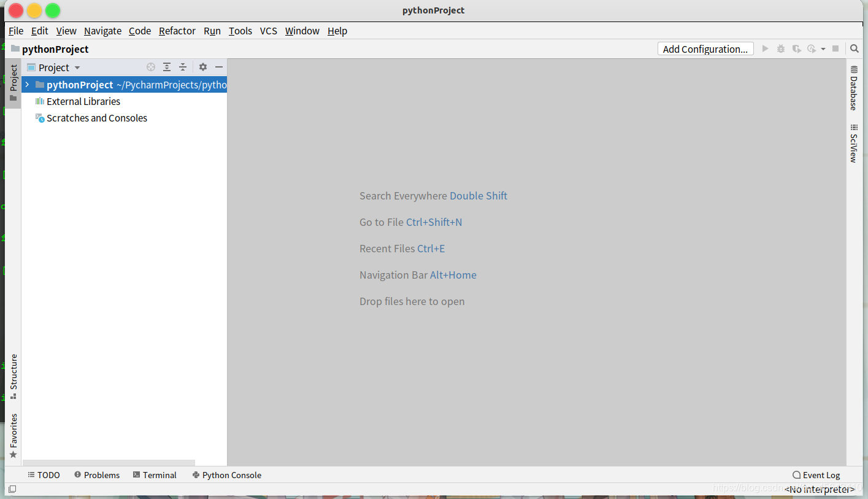
Task: Click the 'Double Shift' shortcut hint text
Action: (x=478, y=196)
